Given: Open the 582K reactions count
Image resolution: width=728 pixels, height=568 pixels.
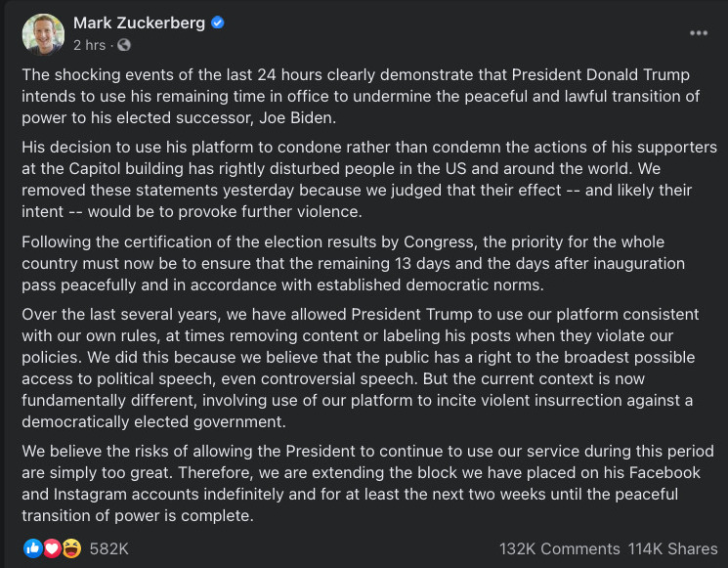Looking at the screenshot, I should pyautogui.click(x=109, y=549).
